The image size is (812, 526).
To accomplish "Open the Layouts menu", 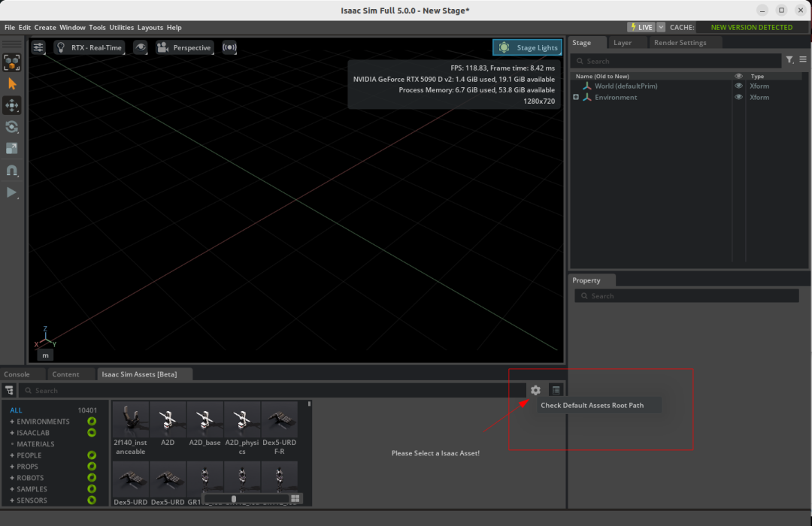I will click(150, 28).
